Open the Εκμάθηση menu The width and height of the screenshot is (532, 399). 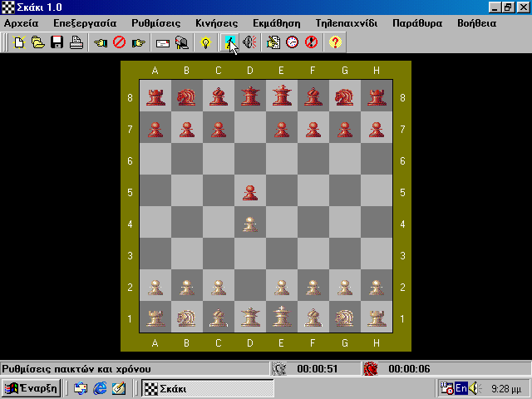[x=277, y=23]
